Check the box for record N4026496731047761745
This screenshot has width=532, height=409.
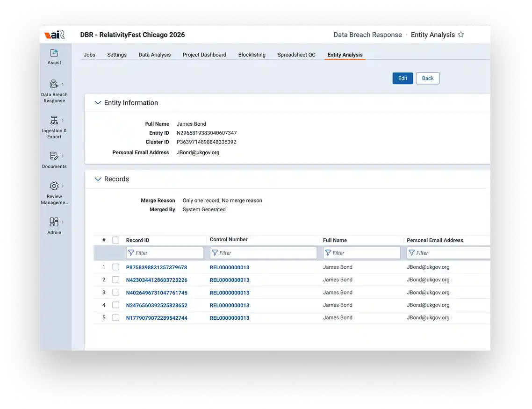point(115,292)
